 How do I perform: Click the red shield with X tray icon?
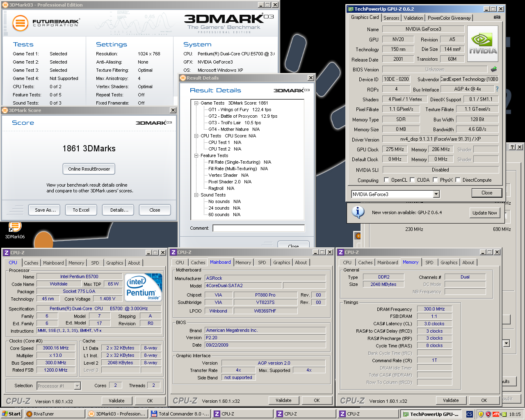click(x=488, y=414)
